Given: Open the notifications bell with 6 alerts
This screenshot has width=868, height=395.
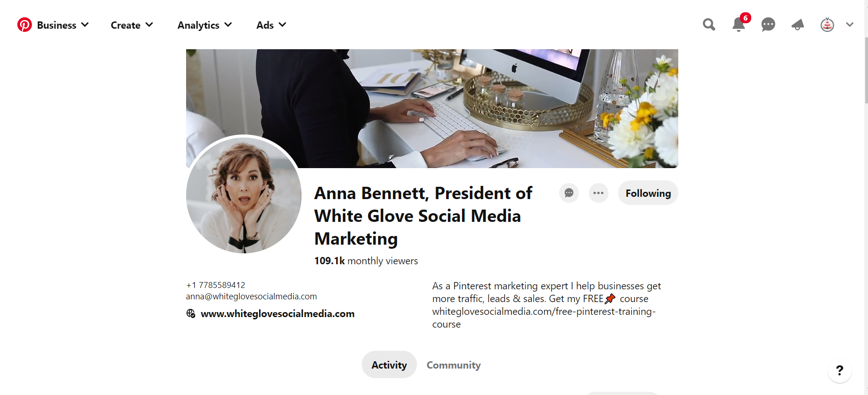Looking at the screenshot, I should 738,25.
